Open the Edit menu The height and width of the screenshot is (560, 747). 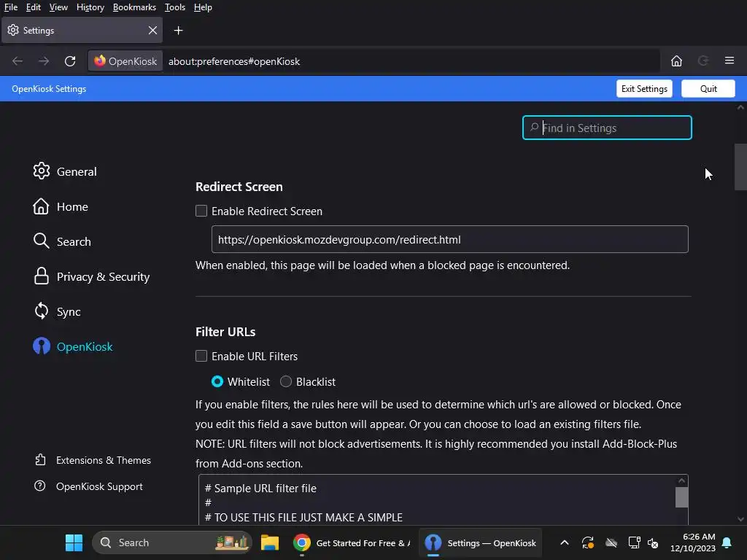34,7
